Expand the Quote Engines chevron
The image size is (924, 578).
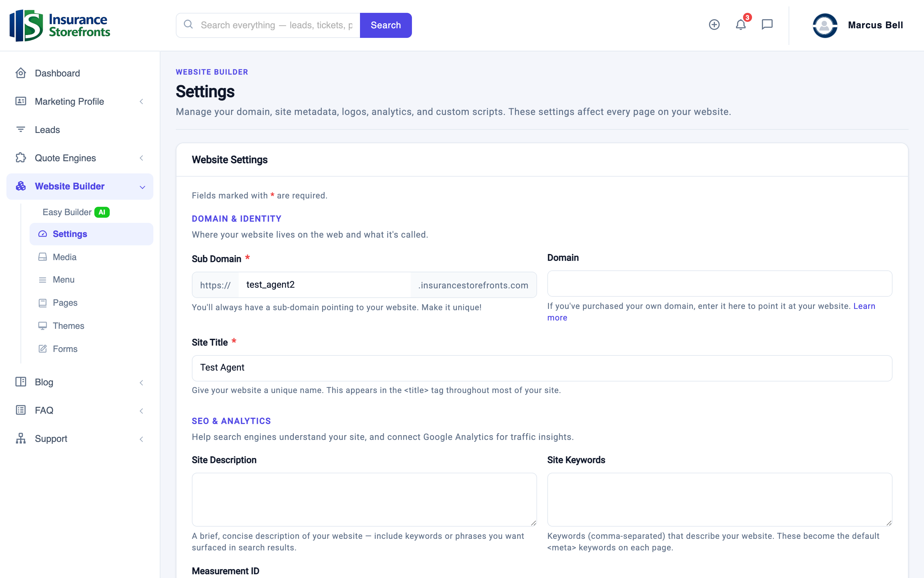tap(141, 158)
